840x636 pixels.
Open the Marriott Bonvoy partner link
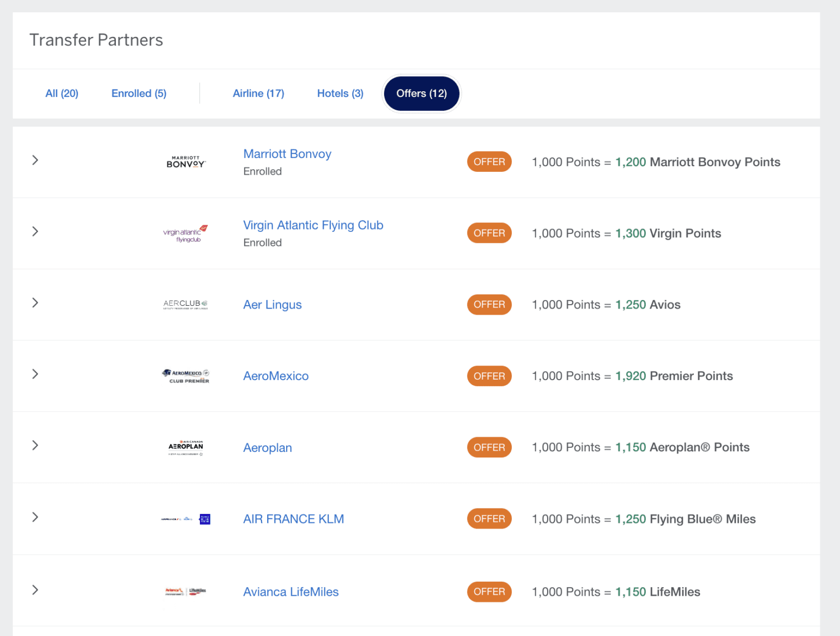[x=287, y=154]
